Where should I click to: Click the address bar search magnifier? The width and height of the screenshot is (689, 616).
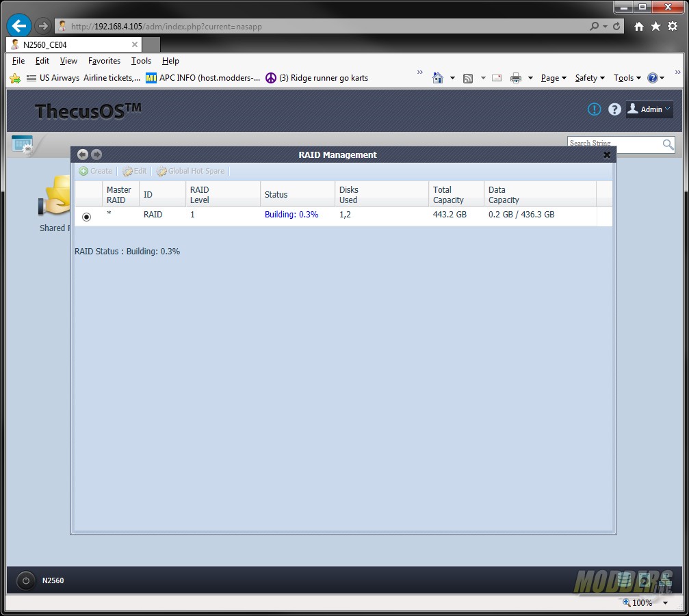594,27
